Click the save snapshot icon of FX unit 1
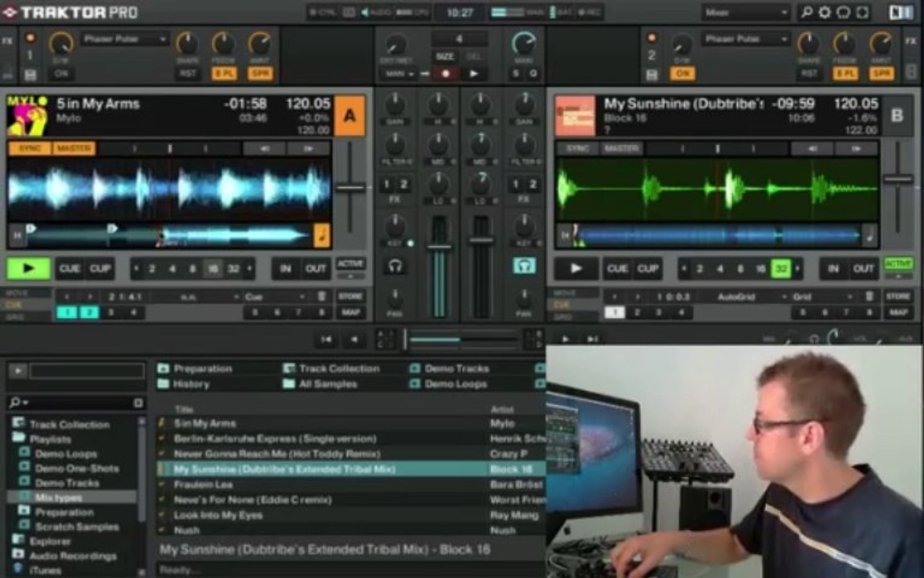 click(x=30, y=75)
